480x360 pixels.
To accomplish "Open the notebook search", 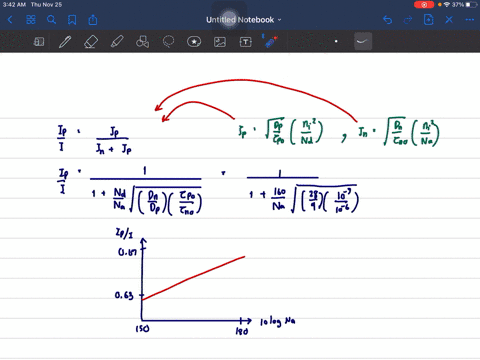I will [51, 20].
